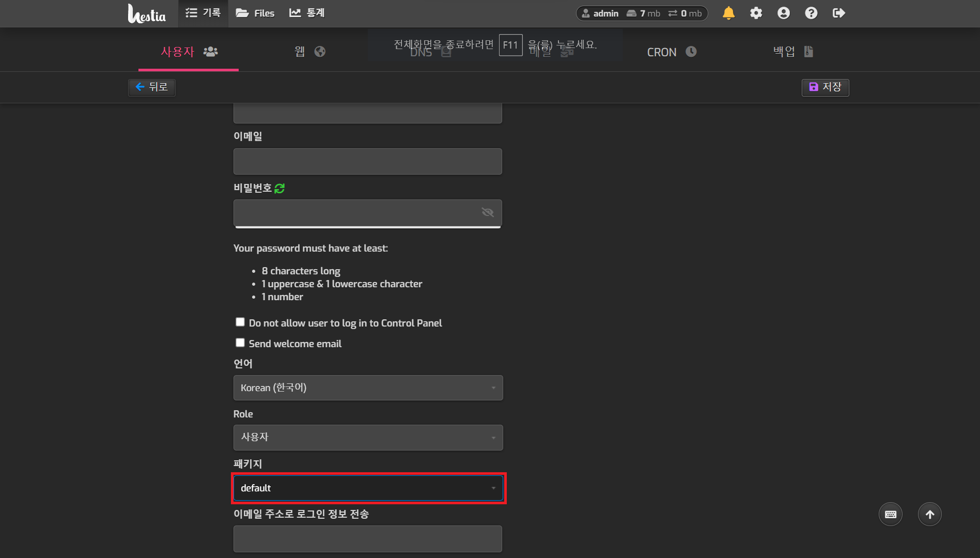Click the help question mark icon

coord(811,13)
